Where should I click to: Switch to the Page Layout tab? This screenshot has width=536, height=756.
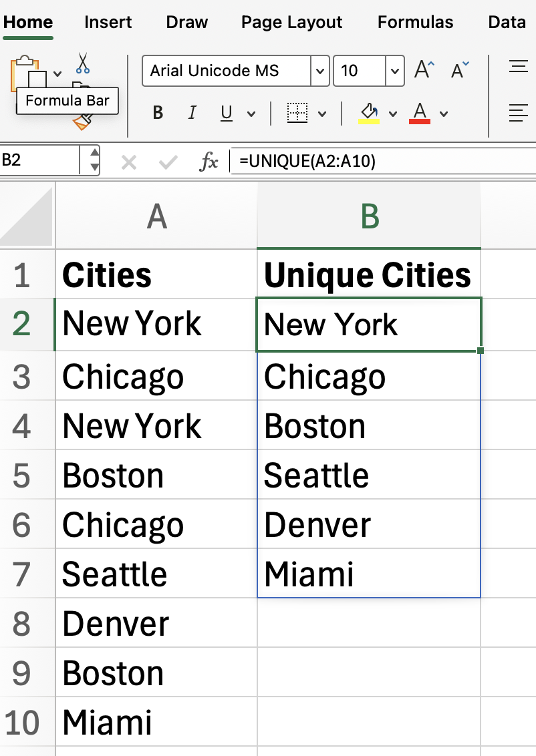[291, 22]
